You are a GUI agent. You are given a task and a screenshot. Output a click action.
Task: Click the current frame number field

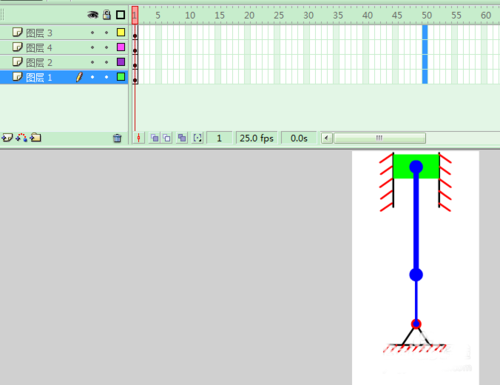(x=219, y=138)
